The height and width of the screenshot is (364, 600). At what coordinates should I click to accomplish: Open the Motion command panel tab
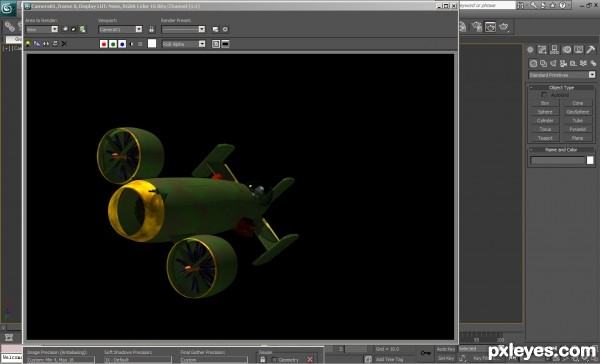tap(566, 49)
